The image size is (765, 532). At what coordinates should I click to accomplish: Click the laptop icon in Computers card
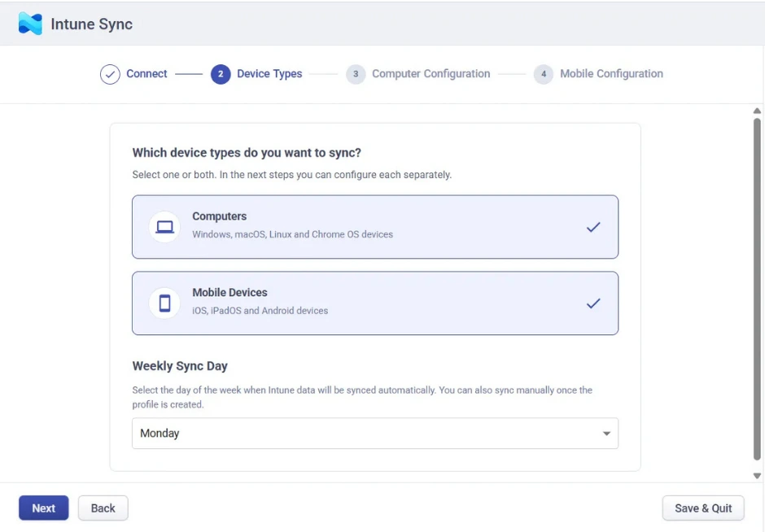[165, 227]
